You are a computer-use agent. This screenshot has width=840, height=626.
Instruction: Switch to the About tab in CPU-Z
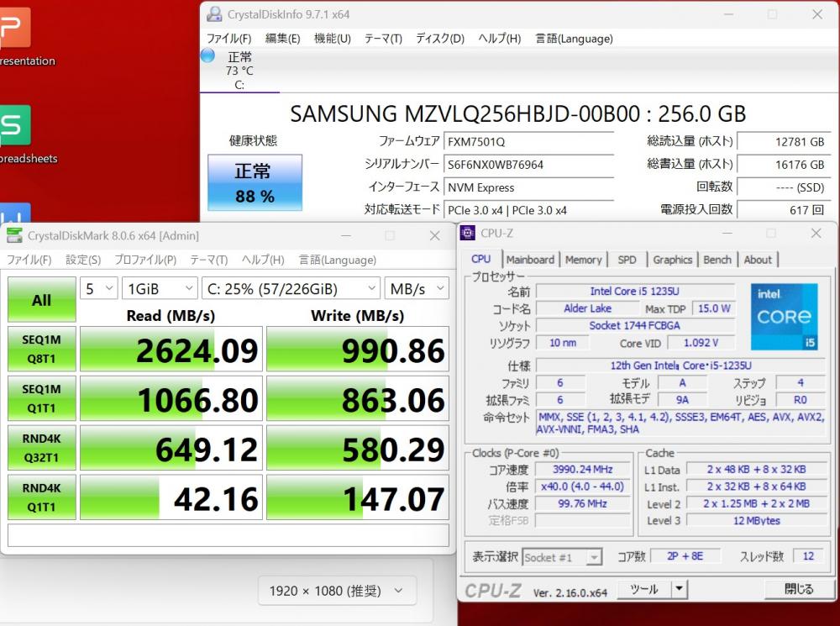(x=758, y=260)
